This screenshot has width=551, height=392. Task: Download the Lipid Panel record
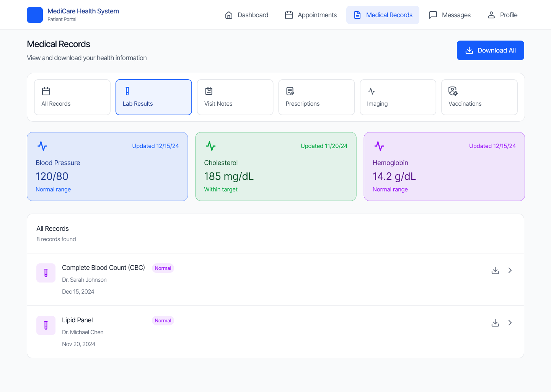[495, 323]
